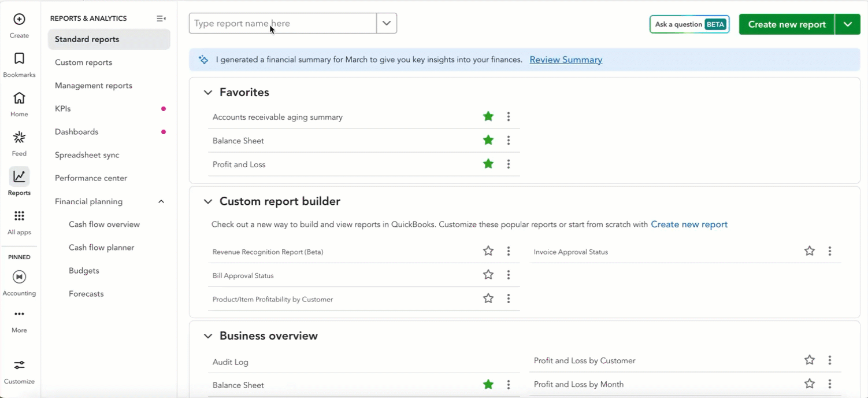Star the Profit and Loss by Customer report
The width and height of the screenshot is (868, 398).
pos(810,360)
